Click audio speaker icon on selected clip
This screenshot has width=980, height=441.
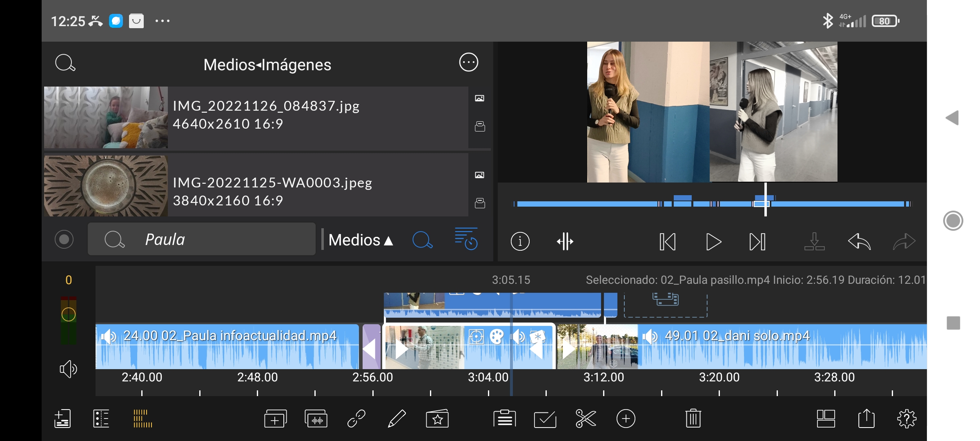click(x=518, y=337)
